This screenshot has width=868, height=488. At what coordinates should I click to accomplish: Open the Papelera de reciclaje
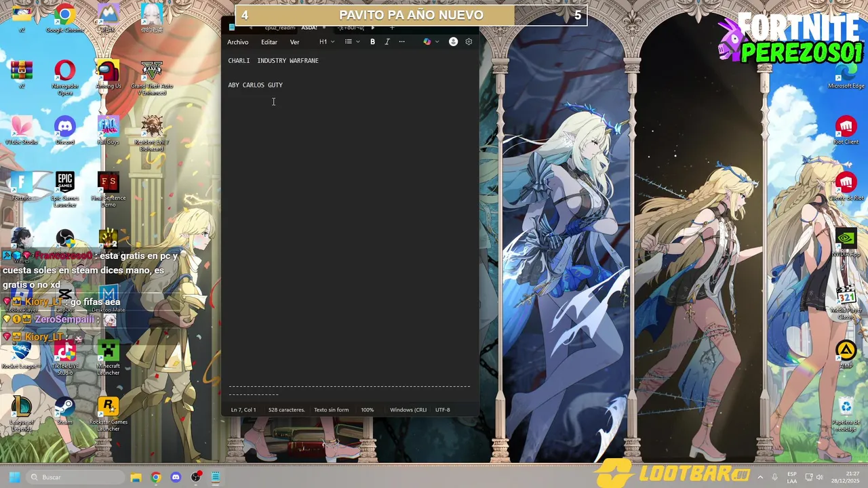pyautogui.click(x=846, y=414)
